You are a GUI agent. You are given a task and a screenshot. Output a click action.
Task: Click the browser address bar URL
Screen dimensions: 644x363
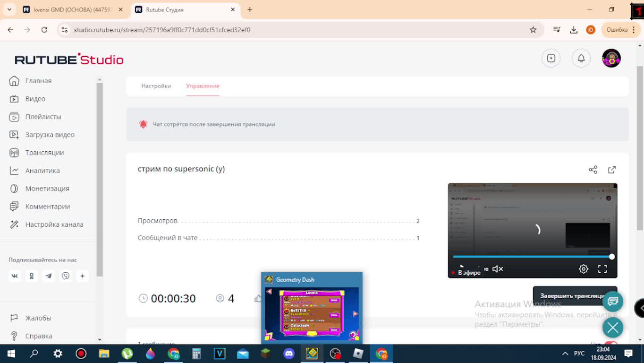tap(162, 30)
